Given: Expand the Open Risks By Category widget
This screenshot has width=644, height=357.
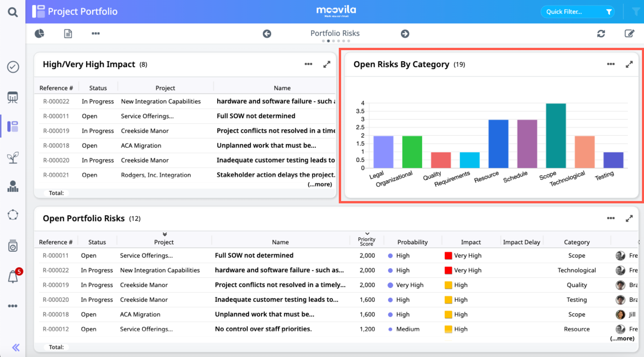Looking at the screenshot, I should tap(629, 64).
